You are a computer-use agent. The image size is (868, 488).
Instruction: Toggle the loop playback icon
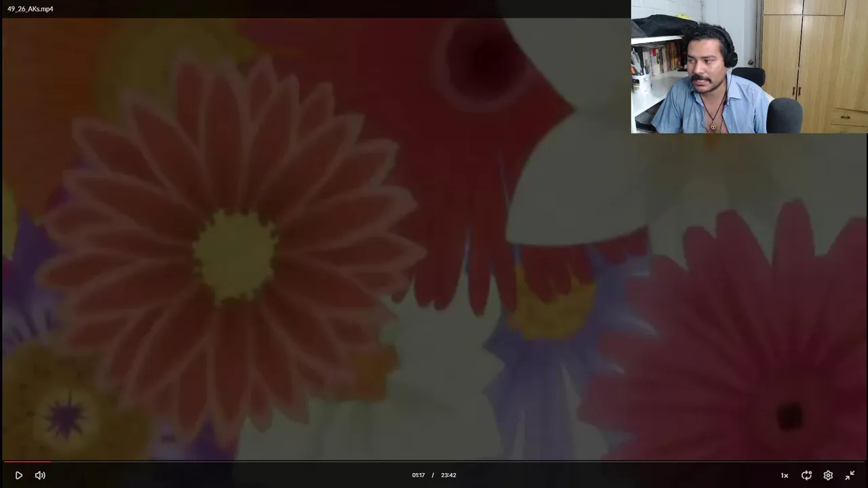click(806, 475)
